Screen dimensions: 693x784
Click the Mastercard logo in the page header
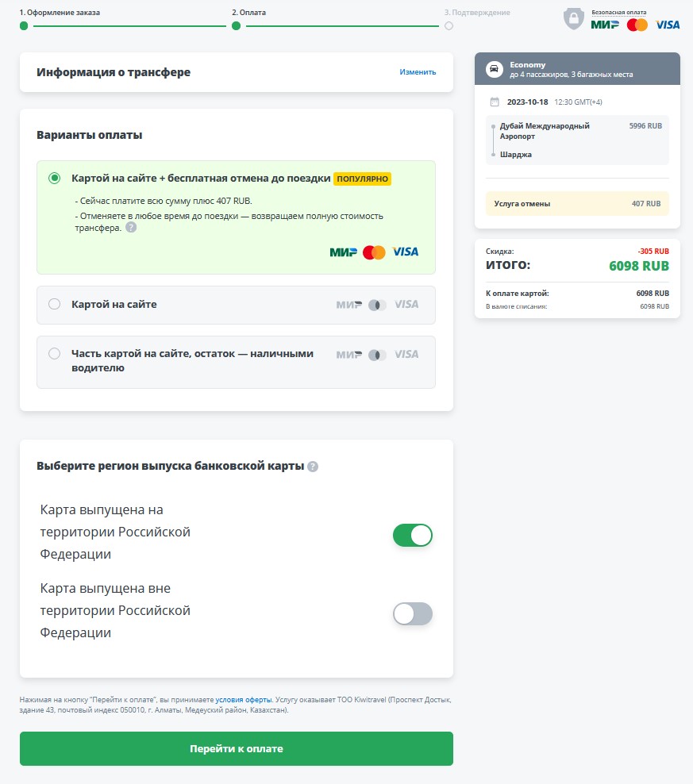point(637,25)
